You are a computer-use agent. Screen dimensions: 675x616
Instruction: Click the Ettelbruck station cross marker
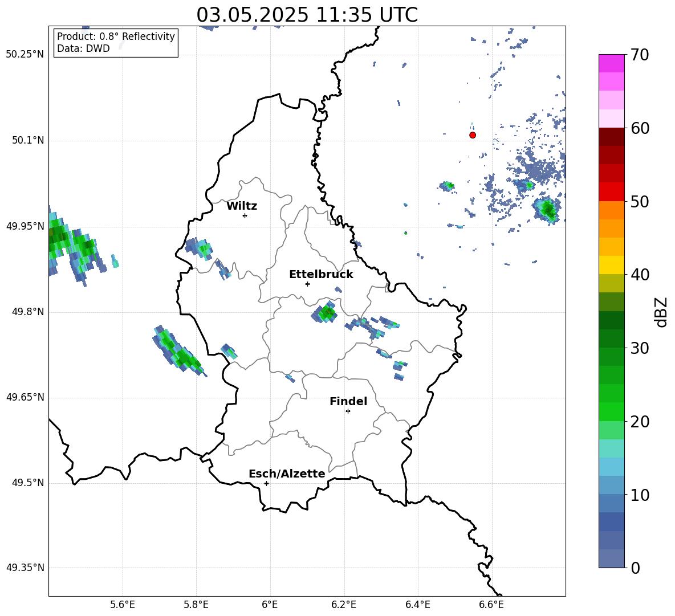[307, 284]
